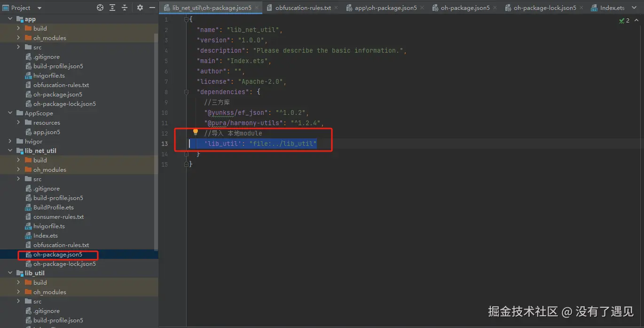Click the Expand All icon in Project panel
The height and width of the screenshot is (328, 644).
pos(112,8)
